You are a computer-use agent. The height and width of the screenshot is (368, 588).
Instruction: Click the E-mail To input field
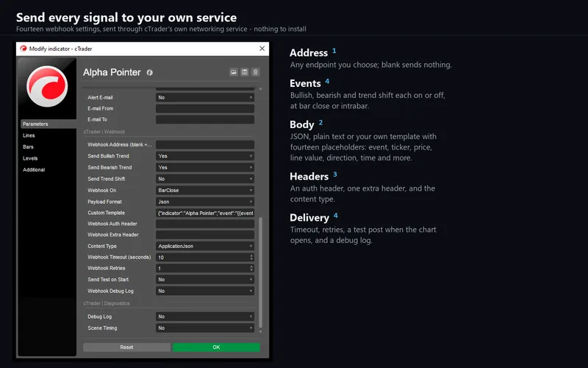click(205, 119)
